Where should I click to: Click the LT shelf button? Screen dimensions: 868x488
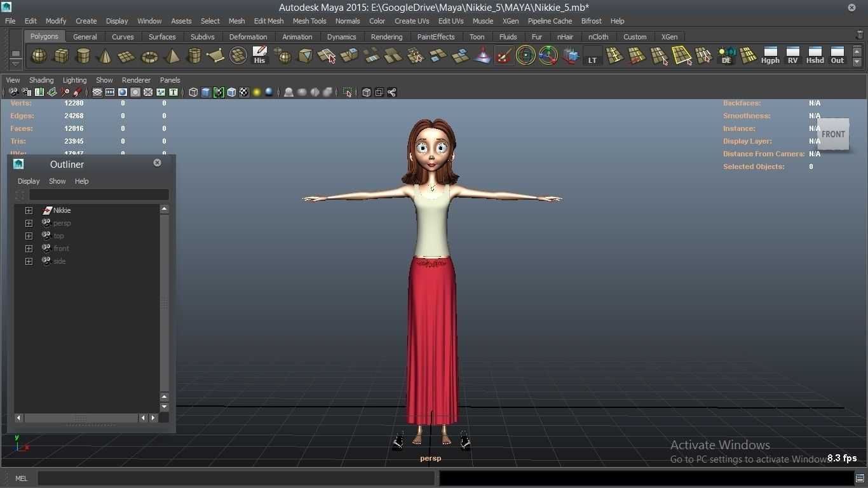592,56
